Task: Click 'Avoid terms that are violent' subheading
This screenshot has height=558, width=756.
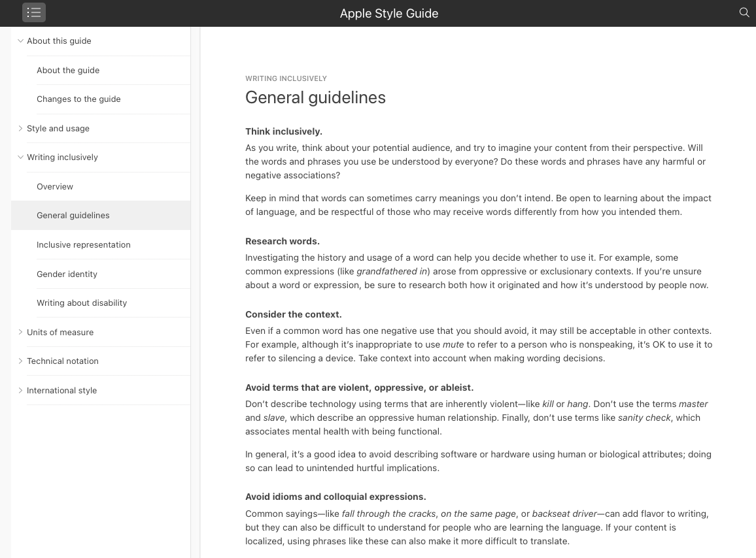Action: click(x=359, y=388)
